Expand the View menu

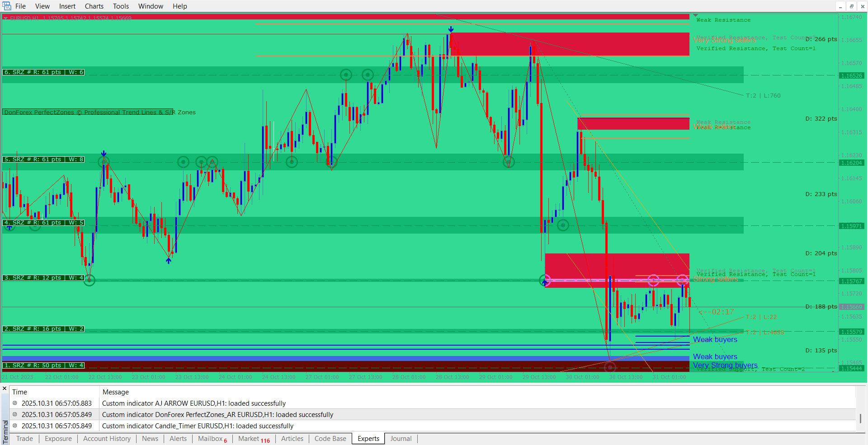point(42,6)
